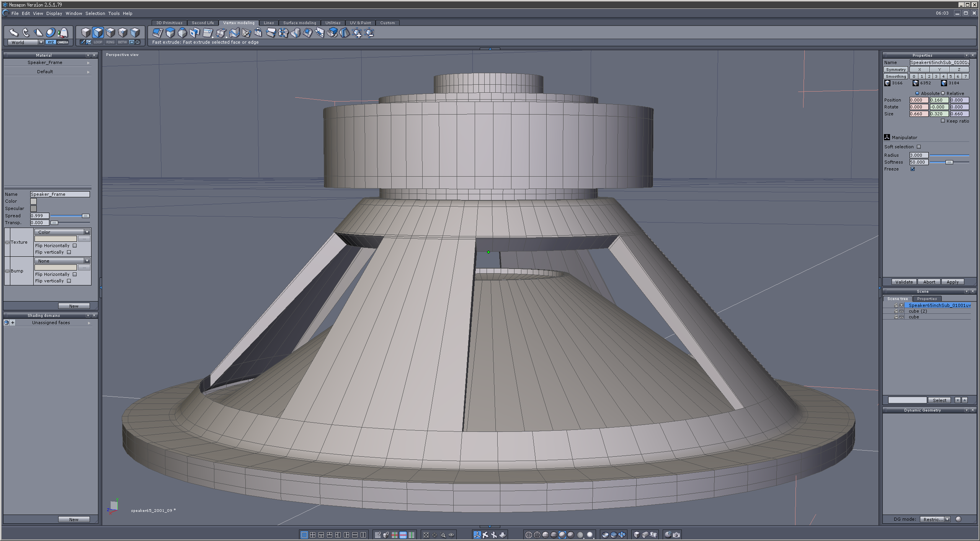The height and width of the screenshot is (541, 980).
Task: Select the Relative radio button
Action: [x=943, y=93]
